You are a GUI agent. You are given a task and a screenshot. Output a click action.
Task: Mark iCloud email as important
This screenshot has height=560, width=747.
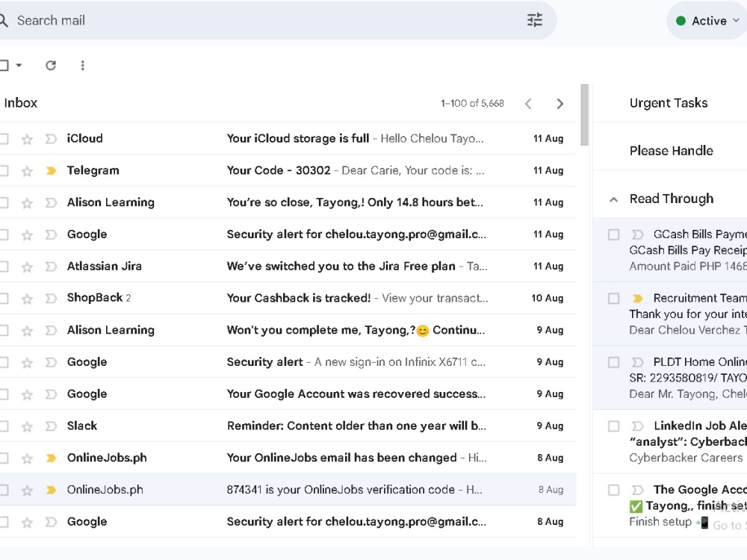tap(51, 139)
